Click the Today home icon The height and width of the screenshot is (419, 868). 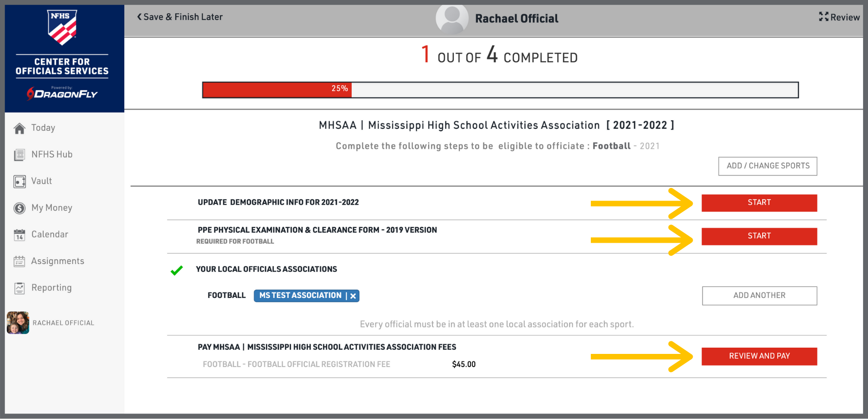(x=19, y=128)
